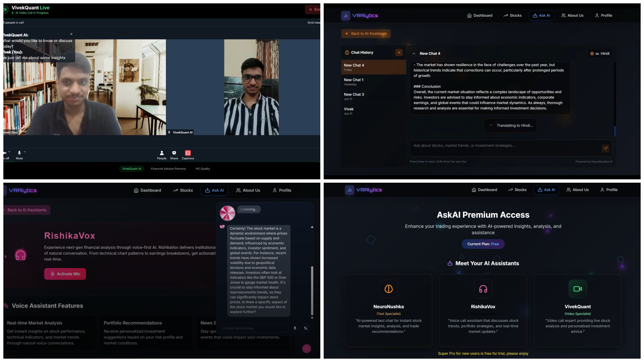
Task: Click the Activate Mic button
Action: point(65,274)
